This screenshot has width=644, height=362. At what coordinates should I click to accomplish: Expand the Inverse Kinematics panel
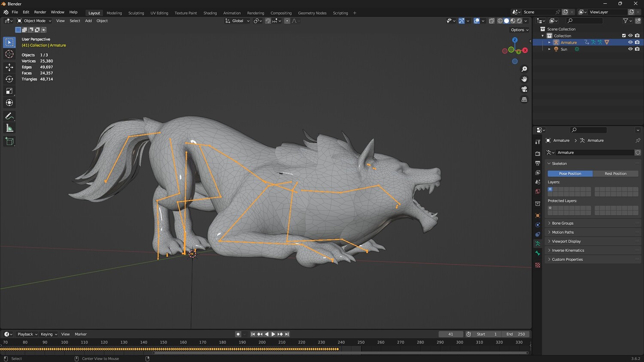click(x=593, y=250)
